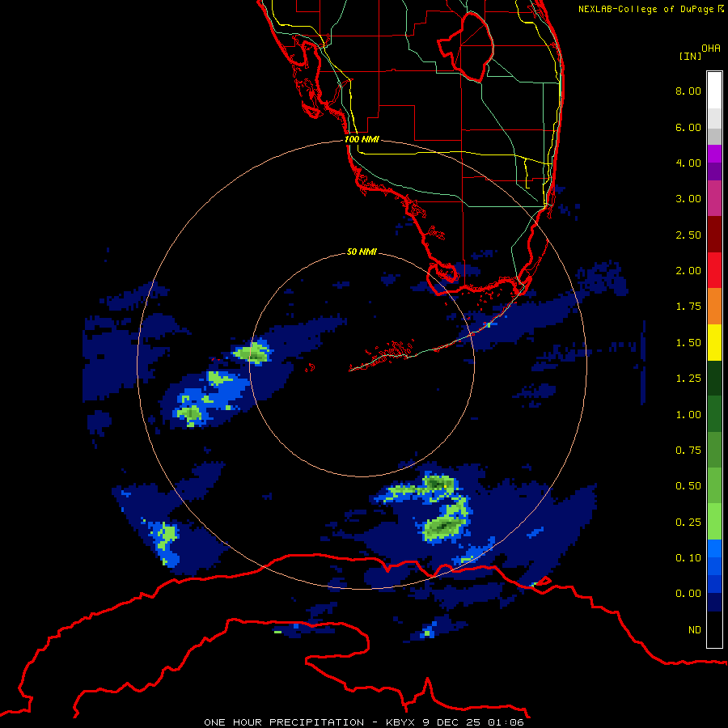Click the 1.75 legend value

(688, 307)
